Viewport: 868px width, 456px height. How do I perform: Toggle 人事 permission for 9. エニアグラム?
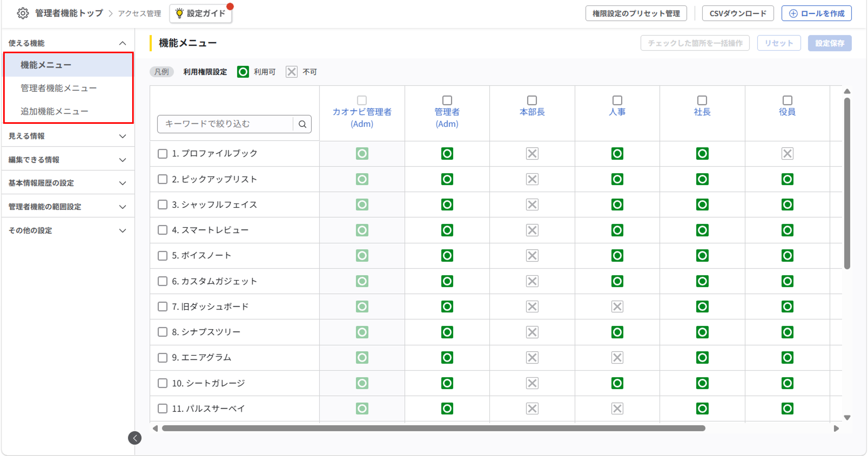pyautogui.click(x=617, y=357)
